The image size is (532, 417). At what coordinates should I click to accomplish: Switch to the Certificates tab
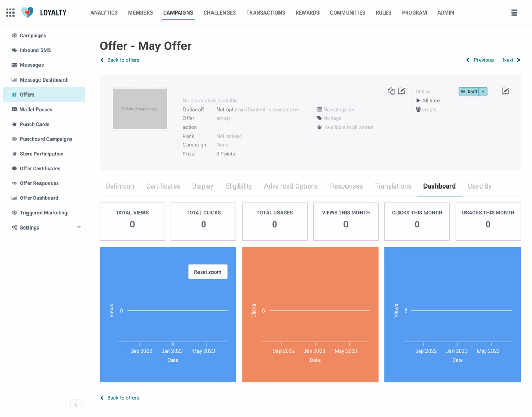tap(163, 186)
